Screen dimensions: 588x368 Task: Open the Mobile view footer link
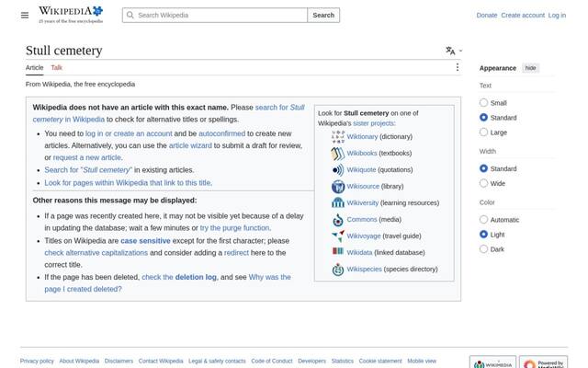pyautogui.click(x=422, y=361)
